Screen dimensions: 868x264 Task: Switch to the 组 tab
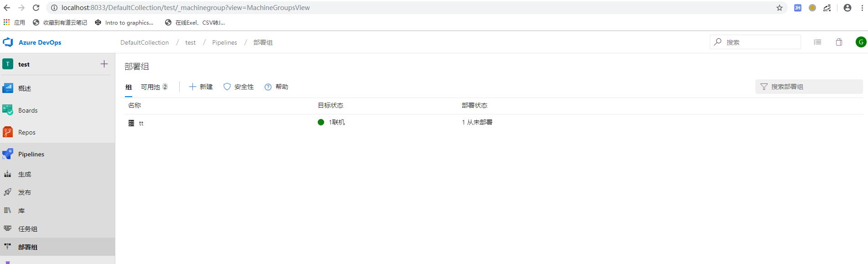129,87
